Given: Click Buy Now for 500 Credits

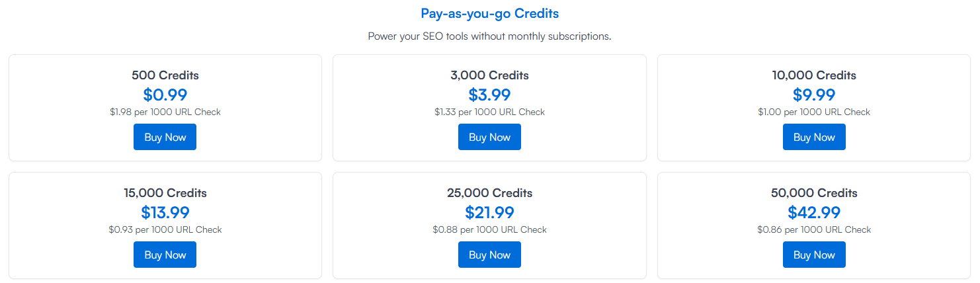Looking at the screenshot, I should [165, 137].
